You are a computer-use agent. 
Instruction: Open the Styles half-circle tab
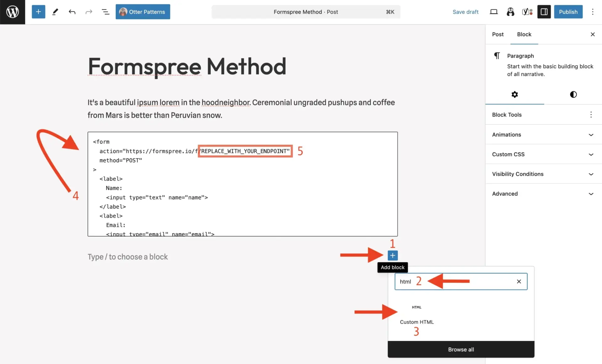click(573, 94)
